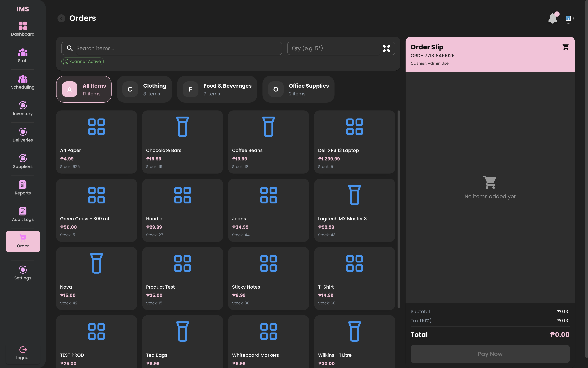588x368 pixels.
Task: Click the Subtotal label
Action: click(420, 311)
